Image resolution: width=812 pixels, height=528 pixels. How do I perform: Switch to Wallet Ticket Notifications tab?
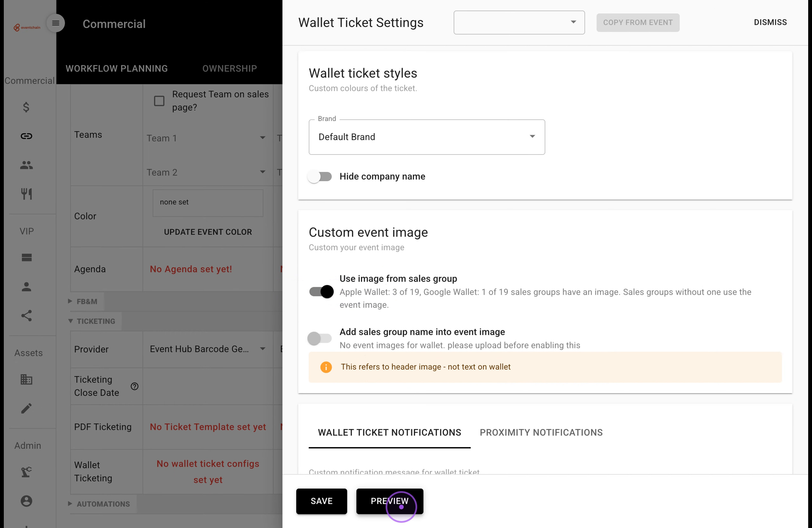389,432
